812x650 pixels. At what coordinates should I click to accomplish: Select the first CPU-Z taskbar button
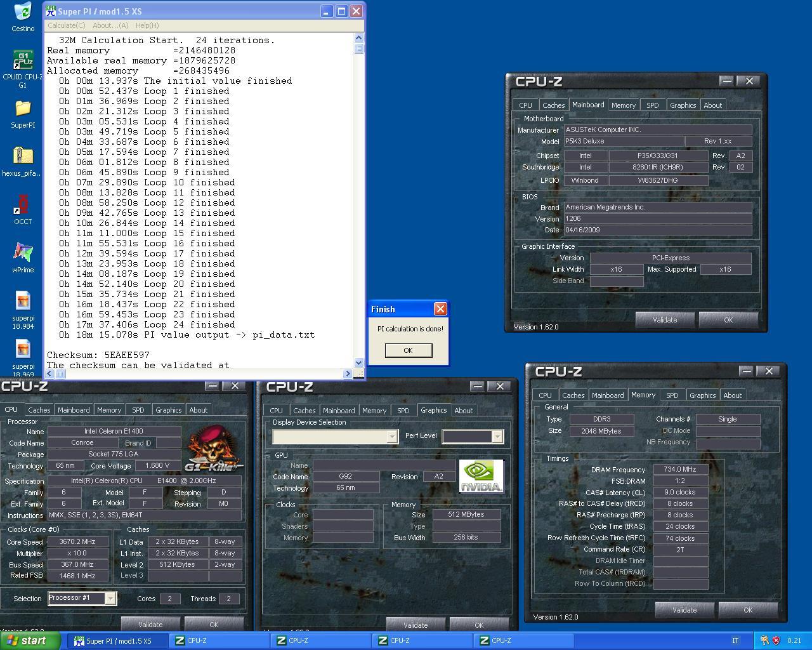[x=219, y=641]
